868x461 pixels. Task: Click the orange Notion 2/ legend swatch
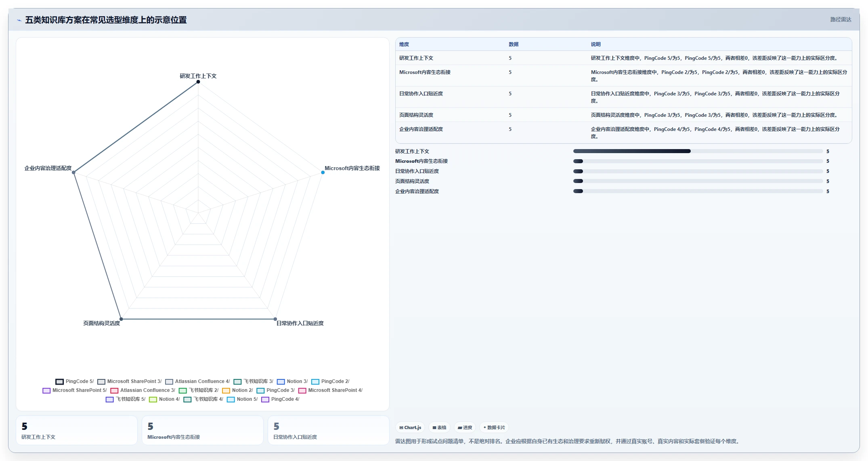226,390
